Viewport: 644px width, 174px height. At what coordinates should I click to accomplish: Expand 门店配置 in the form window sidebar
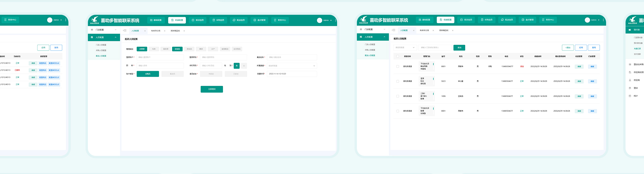point(104,30)
